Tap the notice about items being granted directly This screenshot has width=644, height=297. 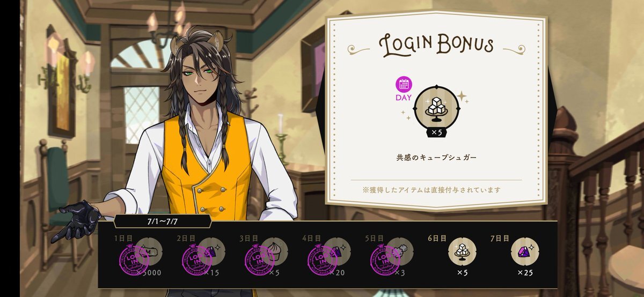pos(436,190)
